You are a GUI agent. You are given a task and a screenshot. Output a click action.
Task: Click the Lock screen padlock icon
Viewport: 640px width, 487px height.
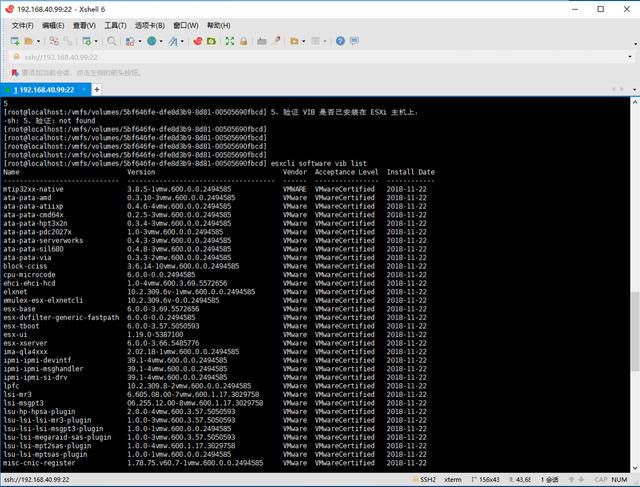pos(244,41)
